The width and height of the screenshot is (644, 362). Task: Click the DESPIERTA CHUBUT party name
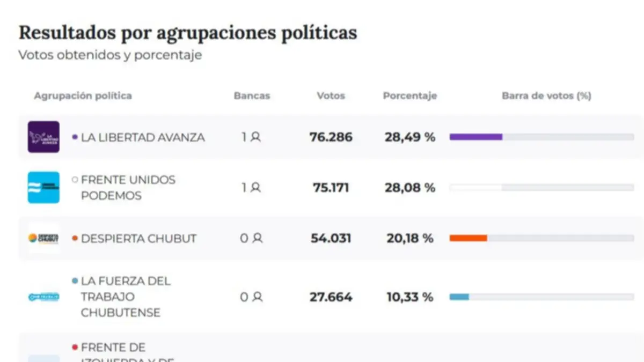pyautogui.click(x=138, y=238)
